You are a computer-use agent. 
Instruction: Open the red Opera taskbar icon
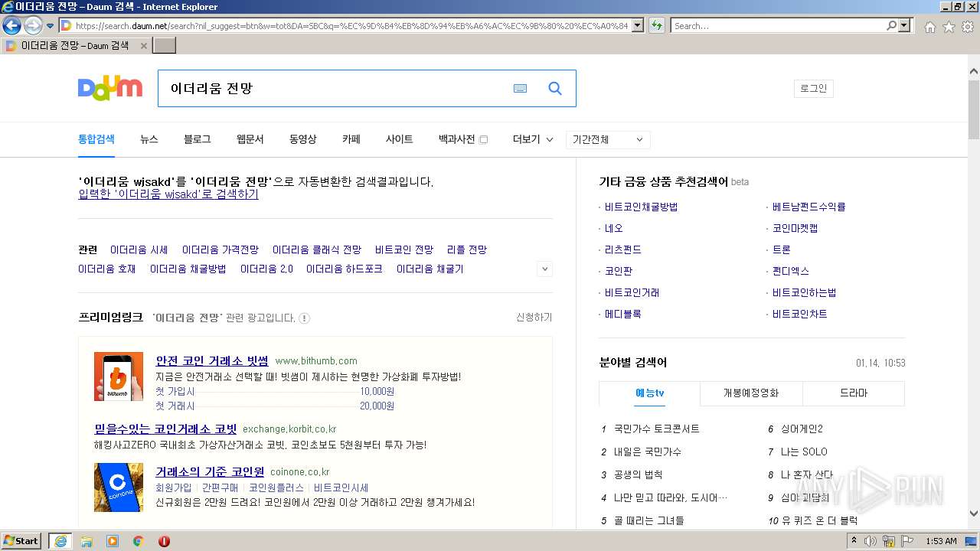(164, 541)
